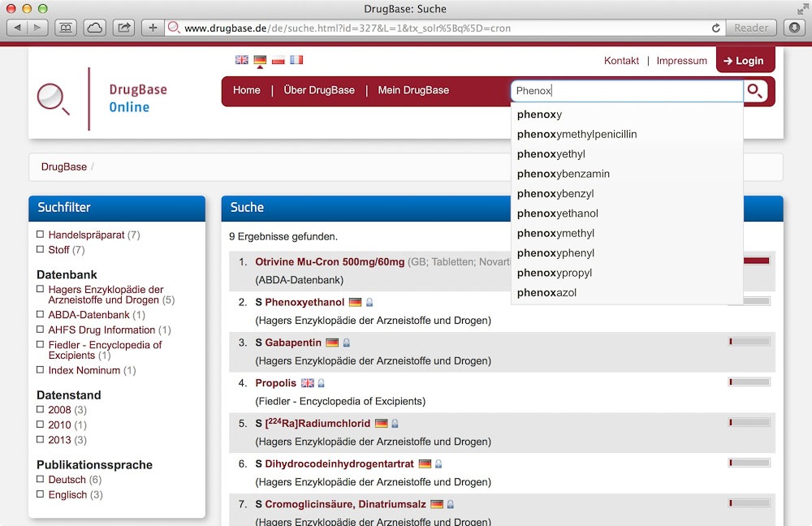Open result Otrivine Mu-Cron 500mg/60mg

(x=330, y=262)
